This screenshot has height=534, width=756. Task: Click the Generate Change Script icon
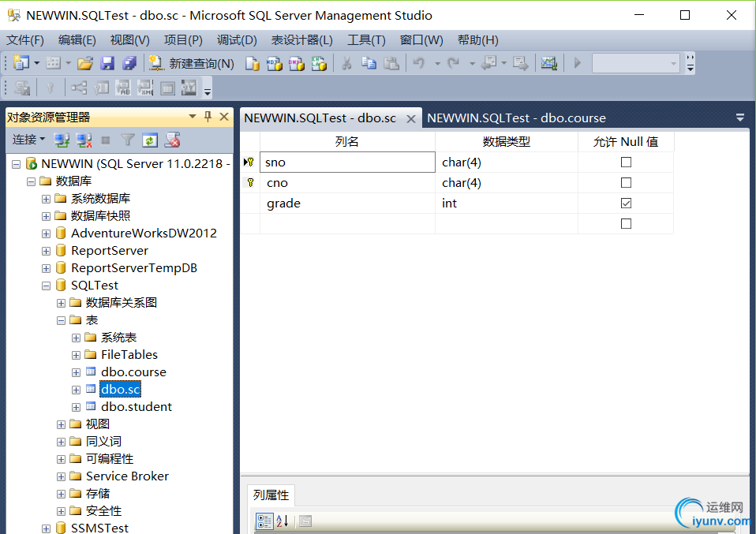[21, 88]
